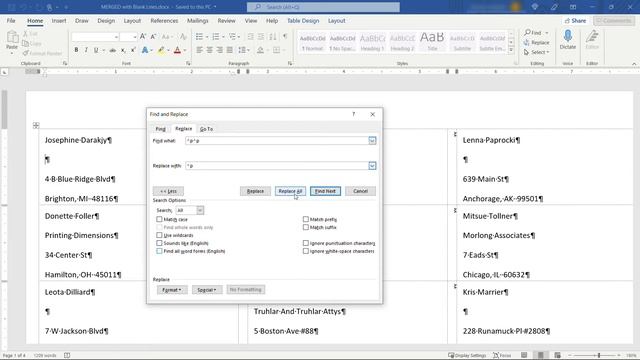640x360 pixels.
Task: Open Replace with history dropdown arrow
Action: tap(372, 166)
